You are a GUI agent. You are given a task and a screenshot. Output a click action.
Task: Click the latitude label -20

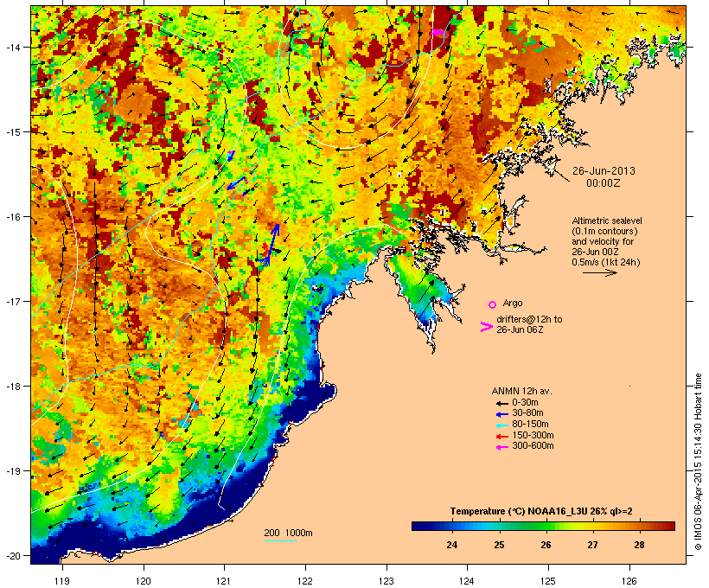coord(12,556)
